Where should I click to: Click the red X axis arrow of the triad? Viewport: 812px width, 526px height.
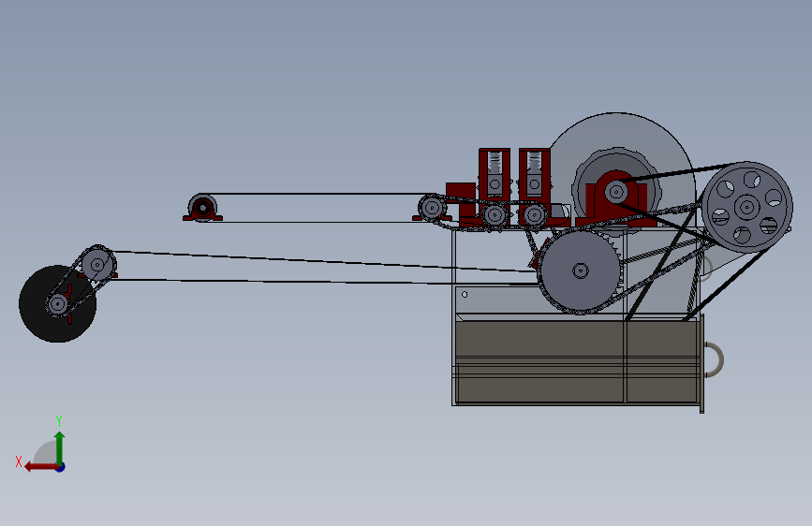tap(40, 467)
